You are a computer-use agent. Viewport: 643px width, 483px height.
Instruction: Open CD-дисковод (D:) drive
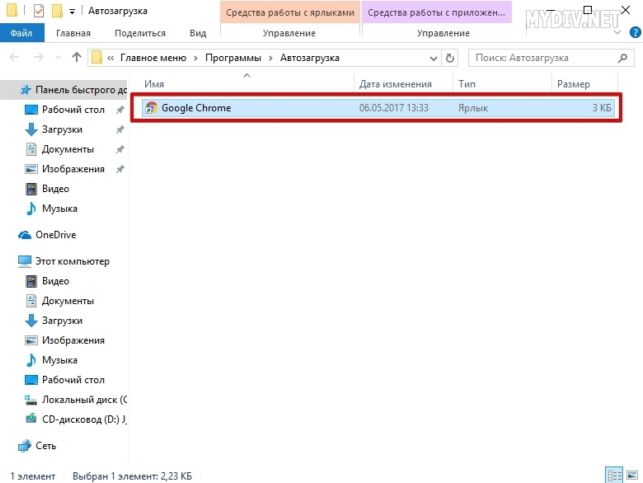pyautogui.click(x=84, y=419)
